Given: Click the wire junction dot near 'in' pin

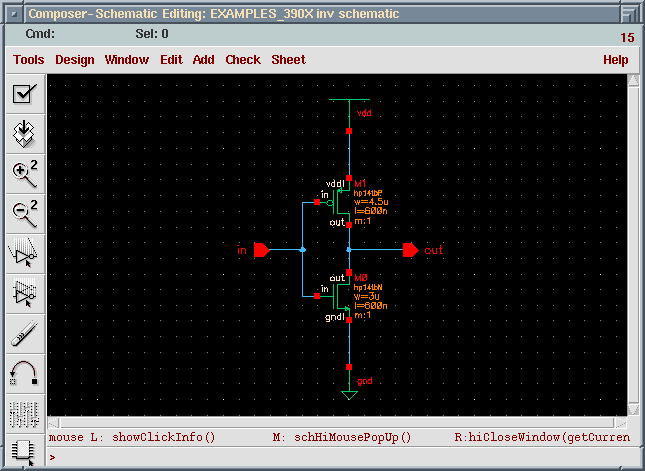Looking at the screenshot, I should [303, 250].
